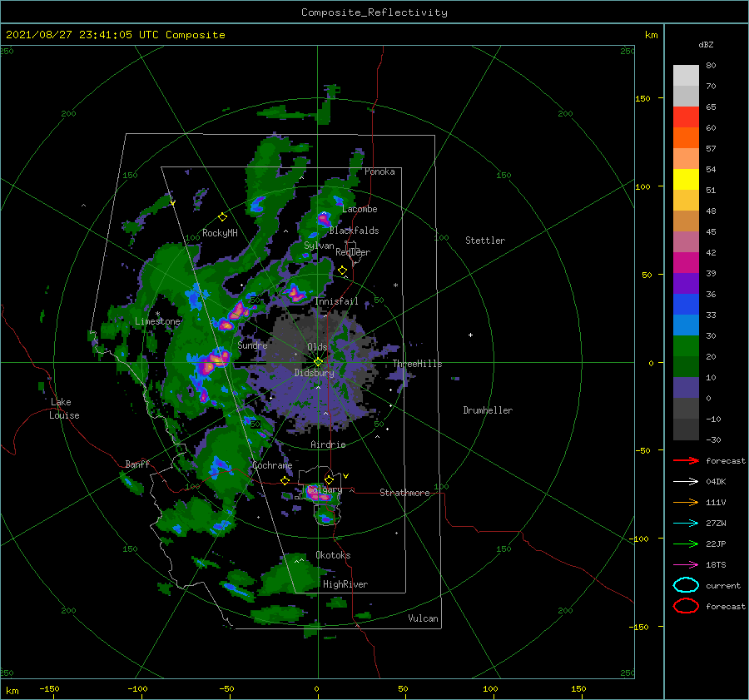
Task: Click the yellow -100 tick on bottom km axis
Action: coord(137,688)
